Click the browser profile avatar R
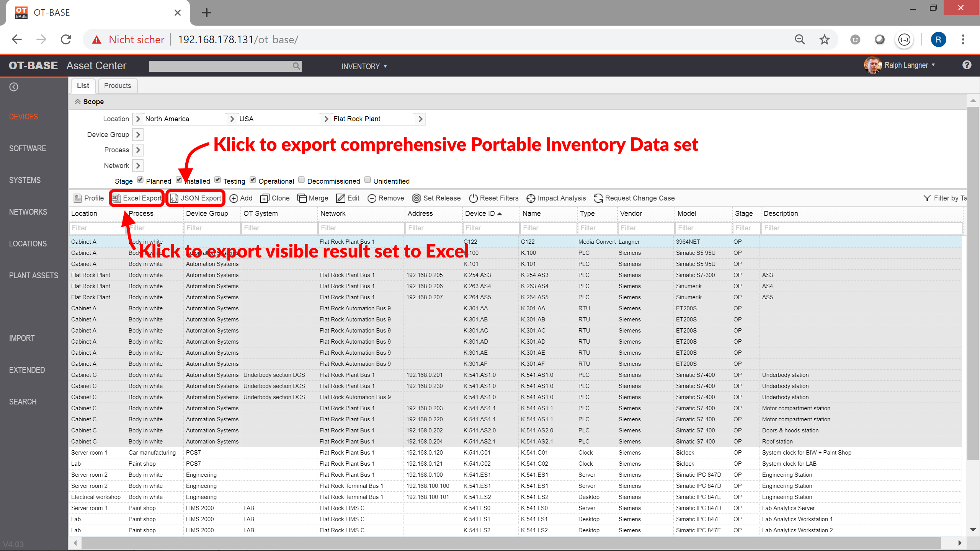980x551 pixels. pyautogui.click(x=938, y=39)
